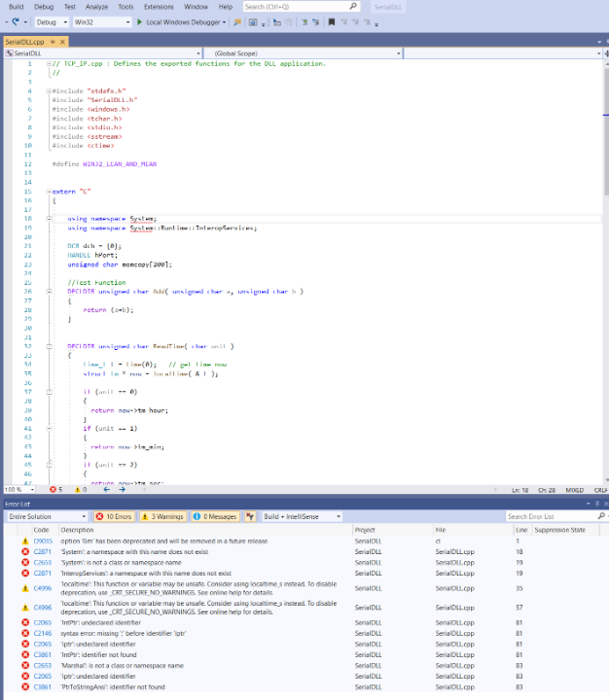Click the Redo arrow icon

(16, 21)
